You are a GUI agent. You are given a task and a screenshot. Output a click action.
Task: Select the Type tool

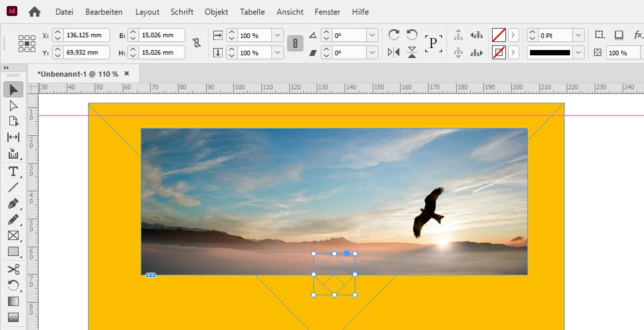[x=13, y=171]
